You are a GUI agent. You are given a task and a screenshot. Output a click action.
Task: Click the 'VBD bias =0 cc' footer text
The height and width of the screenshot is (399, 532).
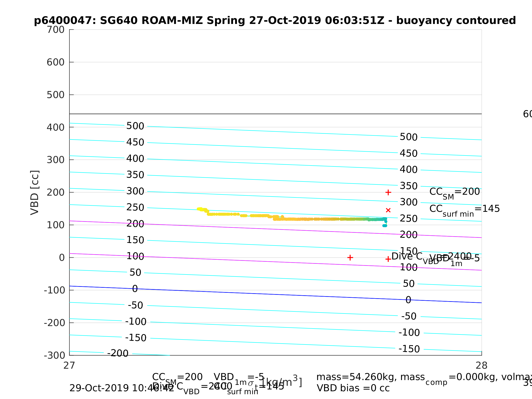point(353,388)
